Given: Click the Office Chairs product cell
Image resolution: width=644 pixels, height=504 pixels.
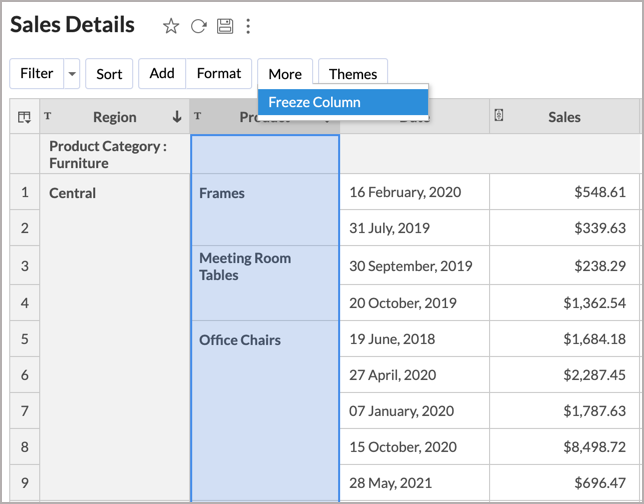Looking at the screenshot, I should coord(240,340).
